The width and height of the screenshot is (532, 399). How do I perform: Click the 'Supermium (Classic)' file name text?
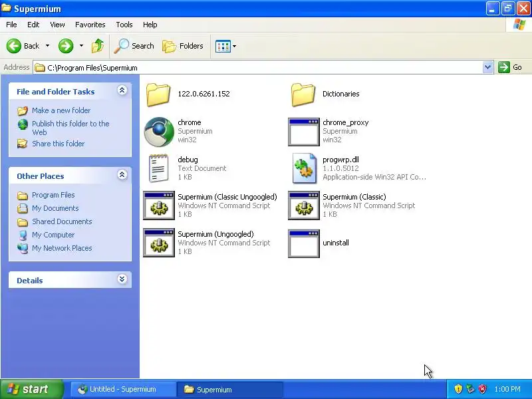pyautogui.click(x=354, y=197)
